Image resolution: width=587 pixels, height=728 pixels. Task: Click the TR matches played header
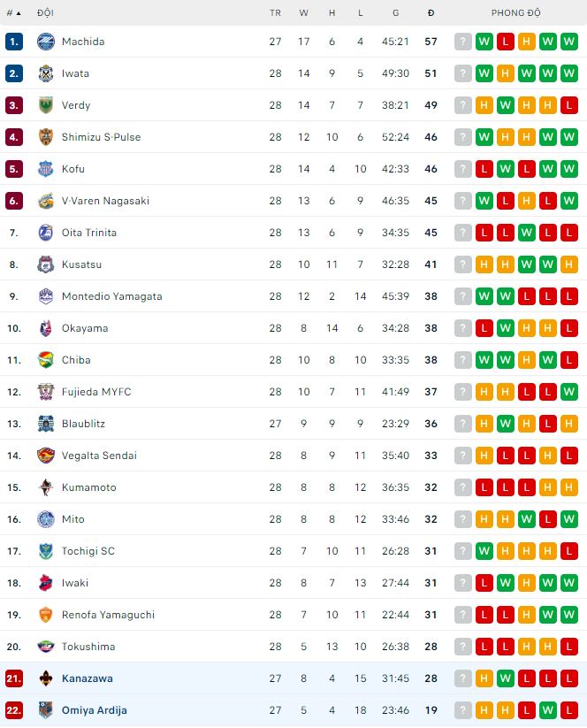tap(275, 13)
